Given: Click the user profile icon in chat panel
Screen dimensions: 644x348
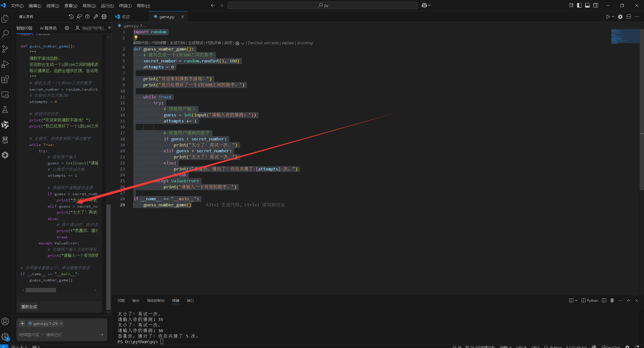Looking at the screenshot, I should pos(78,28).
